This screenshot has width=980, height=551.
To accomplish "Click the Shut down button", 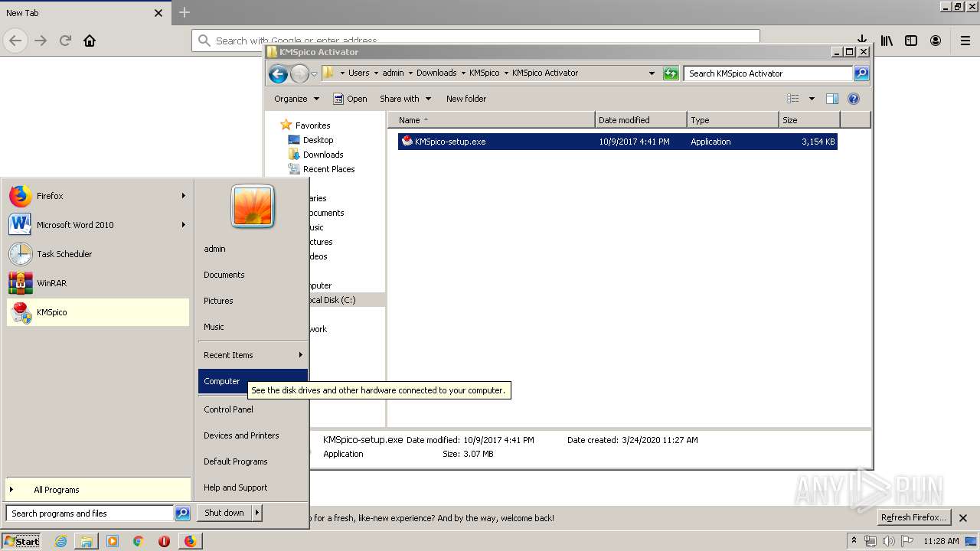I will click(x=224, y=513).
